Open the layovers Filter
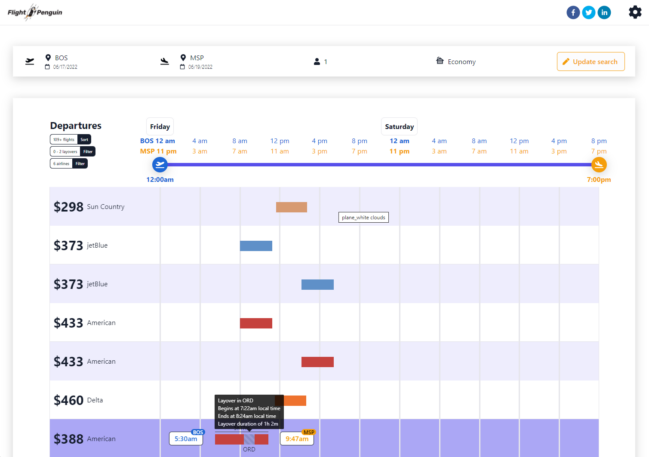The image size is (649, 457). pyautogui.click(x=88, y=151)
